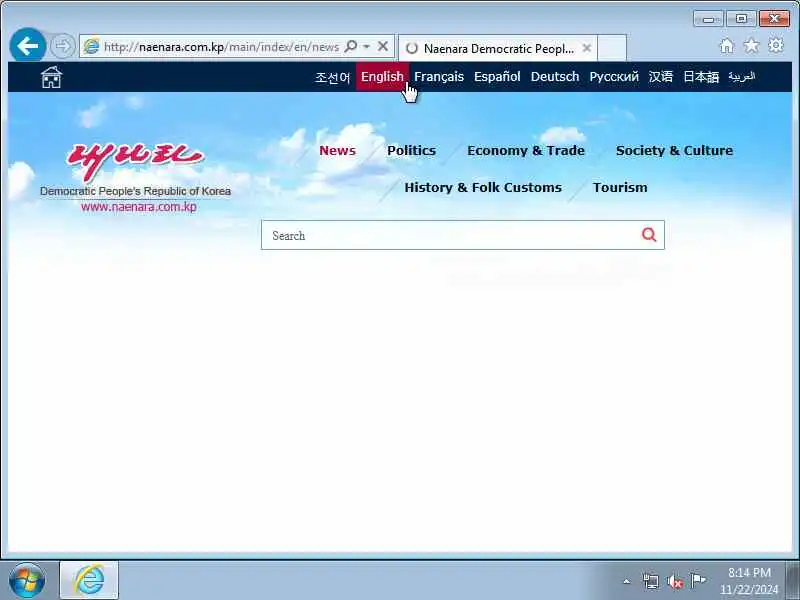
Task: Click the www.naenara.com.kp link under logo
Action: pyautogui.click(x=139, y=207)
